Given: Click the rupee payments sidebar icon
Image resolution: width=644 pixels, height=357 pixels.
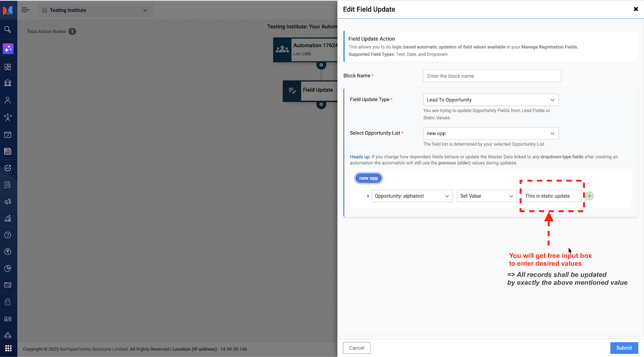Looking at the screenshot, I should (x=8, y=252).
